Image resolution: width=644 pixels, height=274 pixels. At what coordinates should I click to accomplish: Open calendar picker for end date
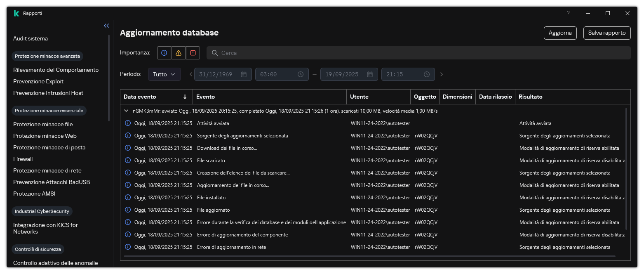[370, 74]
